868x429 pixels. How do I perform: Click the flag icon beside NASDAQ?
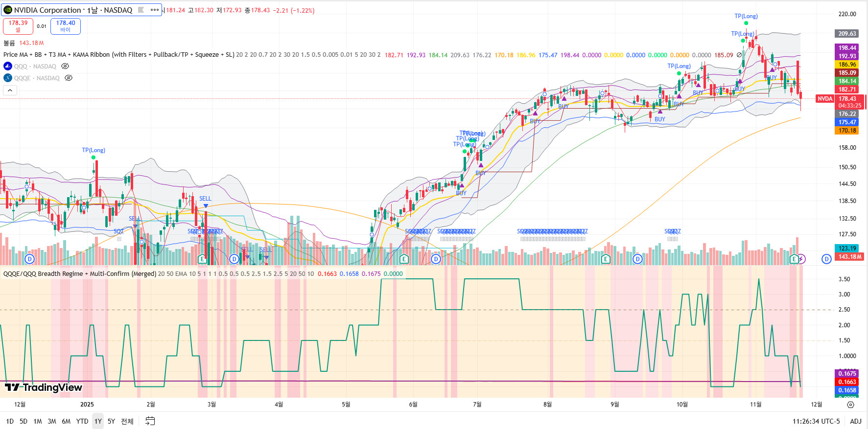141,10
